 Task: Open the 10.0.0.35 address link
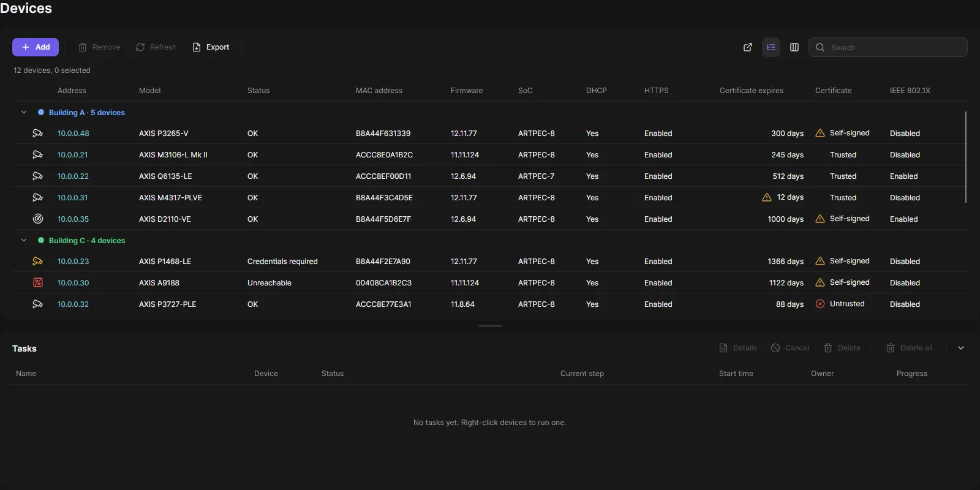coord(73,219)
